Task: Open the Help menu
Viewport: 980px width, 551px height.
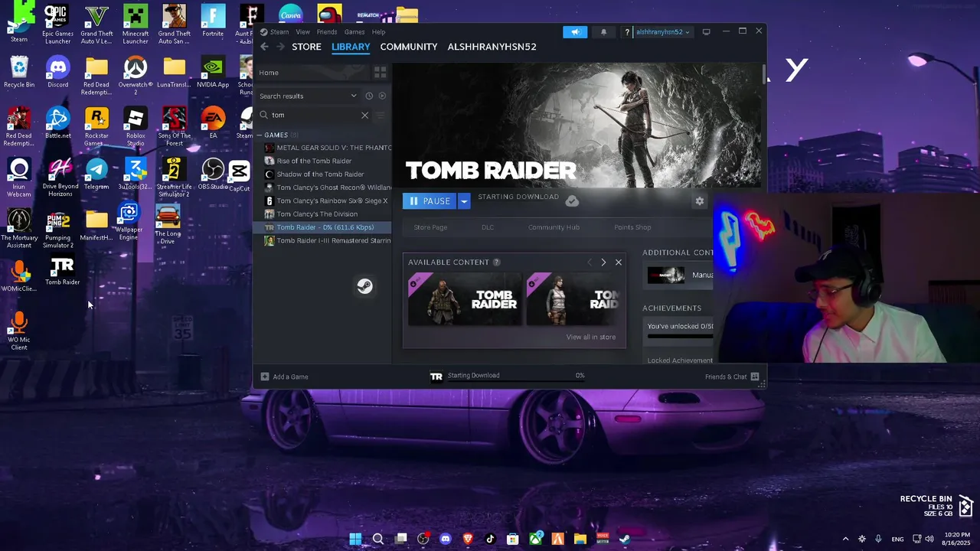Action: [378, 32]
